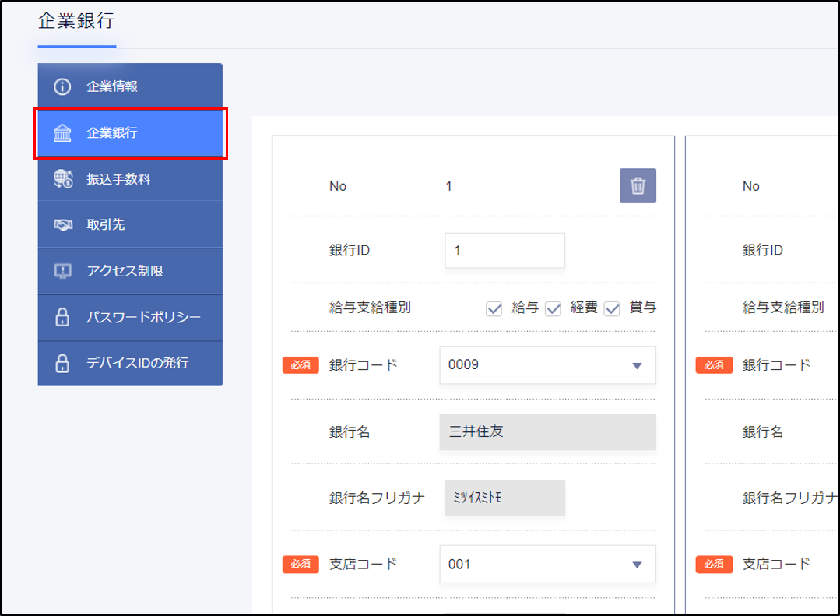Toggle the 給与 checkbox

coord(494,308)
